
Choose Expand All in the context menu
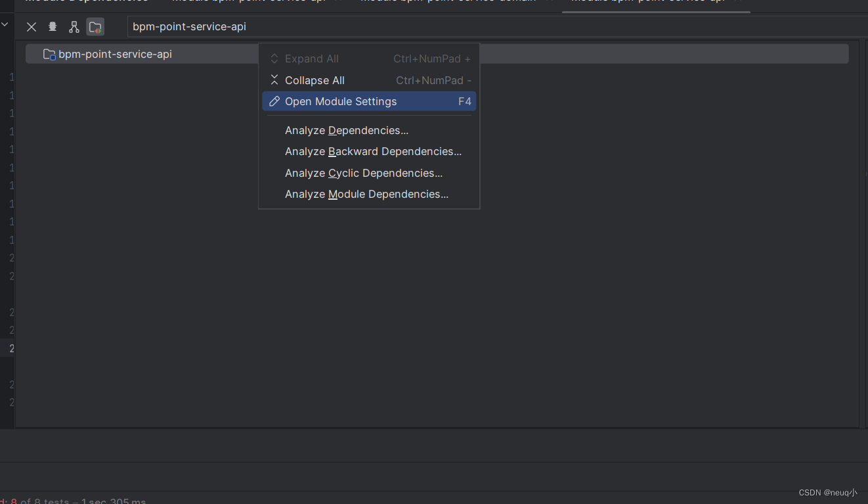click(x=369, y=58)
